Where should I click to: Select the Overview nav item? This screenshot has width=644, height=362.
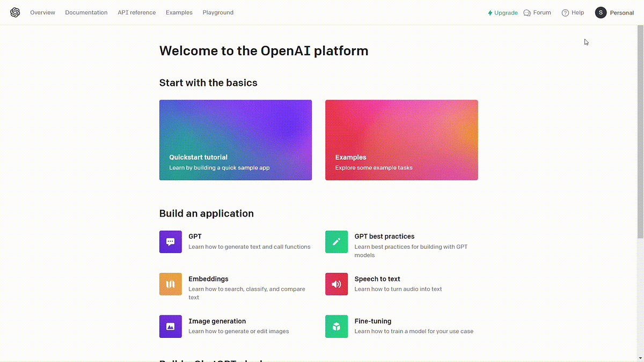(x=42, y=12)
